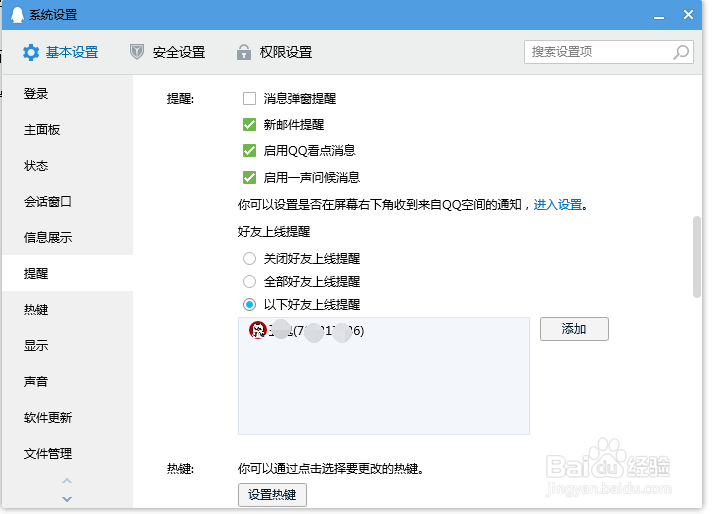The height and width of the screenshot is (514, 712).
Task: Click the friend avatar in reminder list
Action: (x=258, y=330)
